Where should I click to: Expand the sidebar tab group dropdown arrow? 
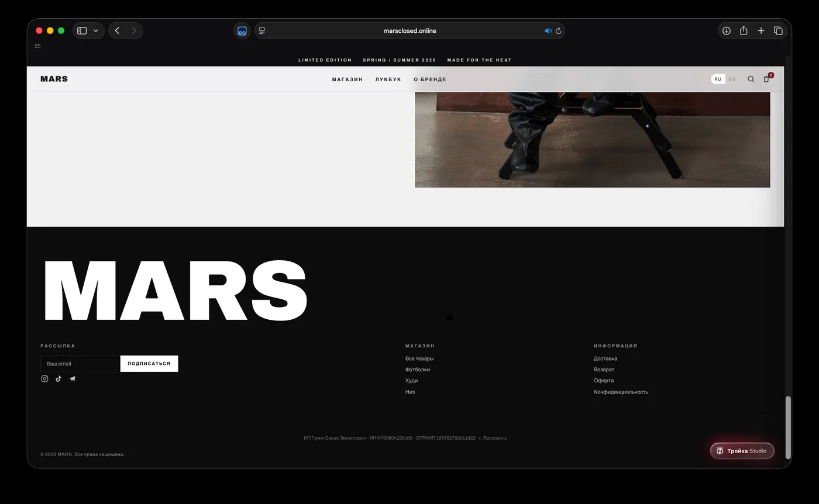click(96, 30)
